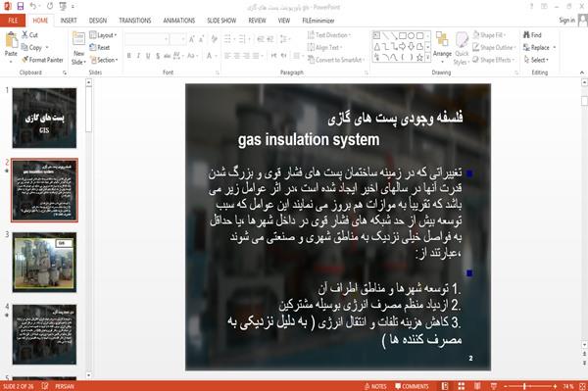Open the Section dropdown
The height and width of the screenshot is (391, 588).
point(104,60)
